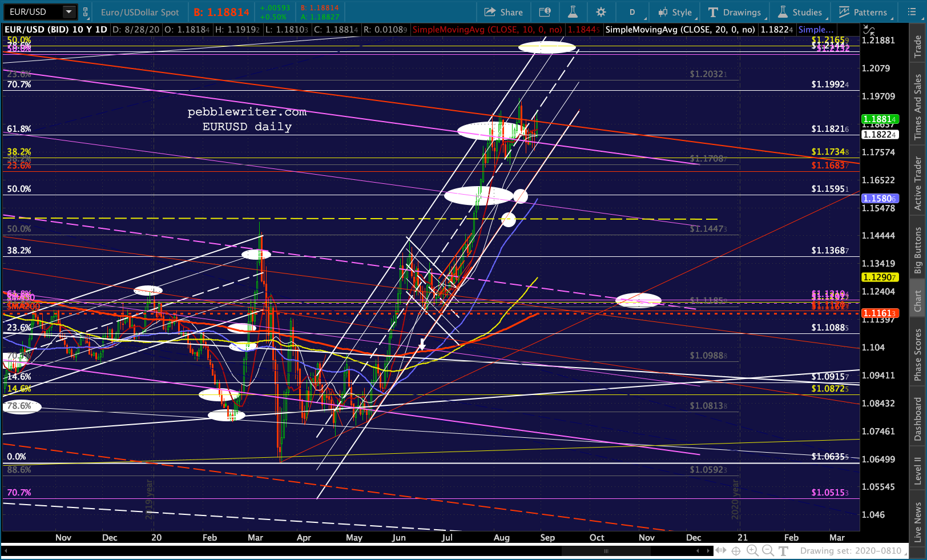Viewport: 927px width, 560px height.
Task: Click the red 1.1161 price bubble
Action: pyautogui.click(x=880, y=313)
